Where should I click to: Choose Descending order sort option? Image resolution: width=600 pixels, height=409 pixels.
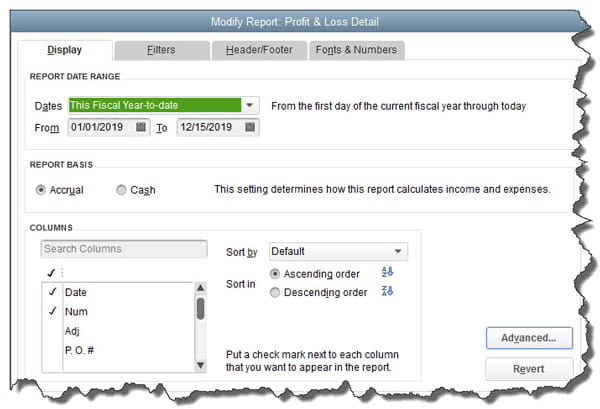click(276, 291)
